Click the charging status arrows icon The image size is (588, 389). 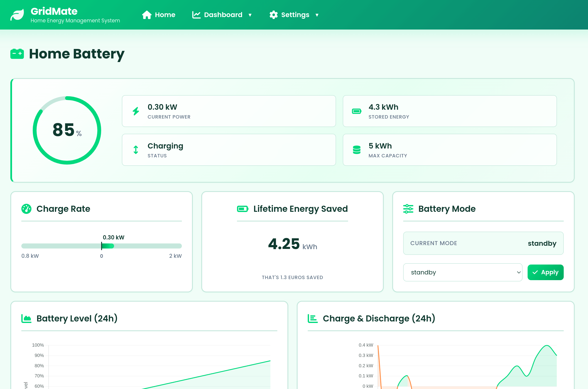pyautogui.click(x=136, y=150)
